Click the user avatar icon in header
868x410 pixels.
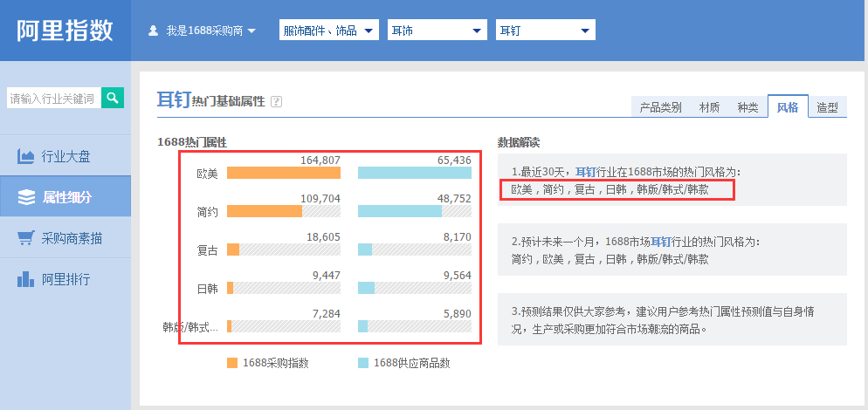pos(154,31)
